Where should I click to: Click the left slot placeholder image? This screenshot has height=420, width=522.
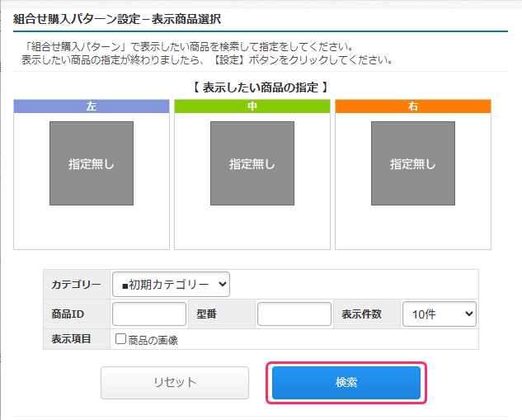coord(92,163)
